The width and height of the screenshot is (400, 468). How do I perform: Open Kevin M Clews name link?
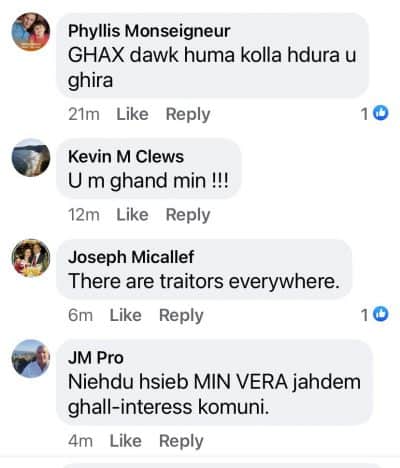click(x=126, y=157)
